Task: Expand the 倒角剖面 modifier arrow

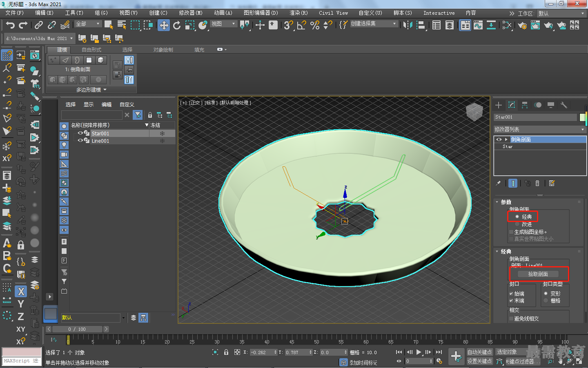Action: coord(506,139)
